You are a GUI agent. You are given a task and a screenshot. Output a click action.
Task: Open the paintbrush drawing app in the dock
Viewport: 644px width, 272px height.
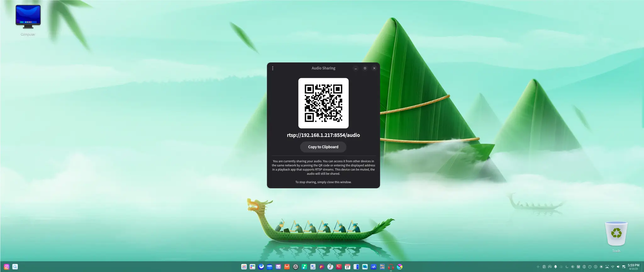click(x=330, y=267)
